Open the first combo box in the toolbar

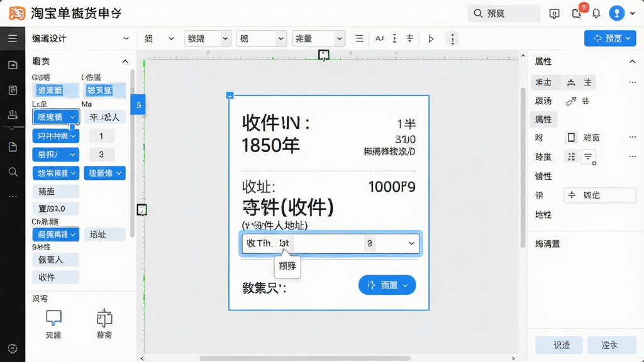[208, 38]
